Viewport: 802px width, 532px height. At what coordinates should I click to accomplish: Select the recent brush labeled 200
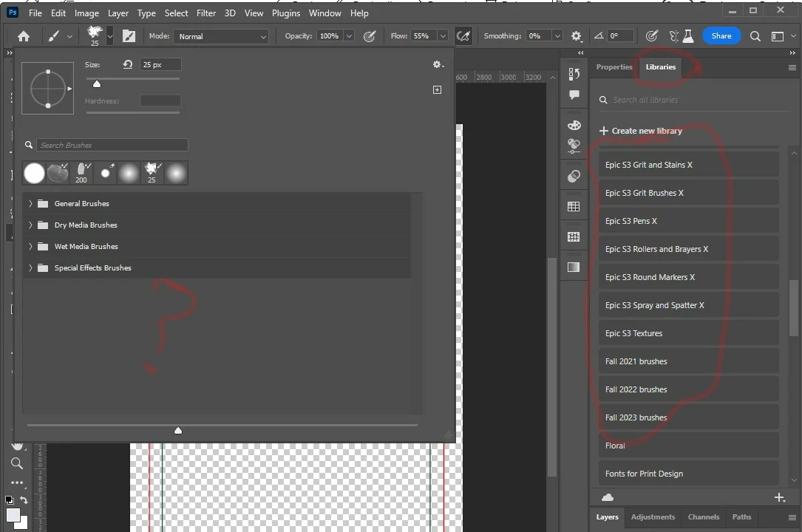tap(81, 173)
